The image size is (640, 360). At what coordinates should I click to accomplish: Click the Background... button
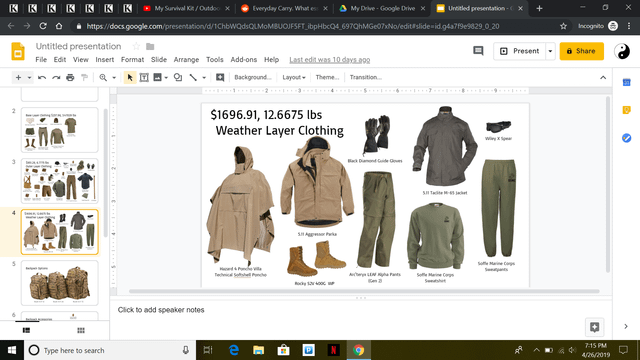[x=253, y=77]
